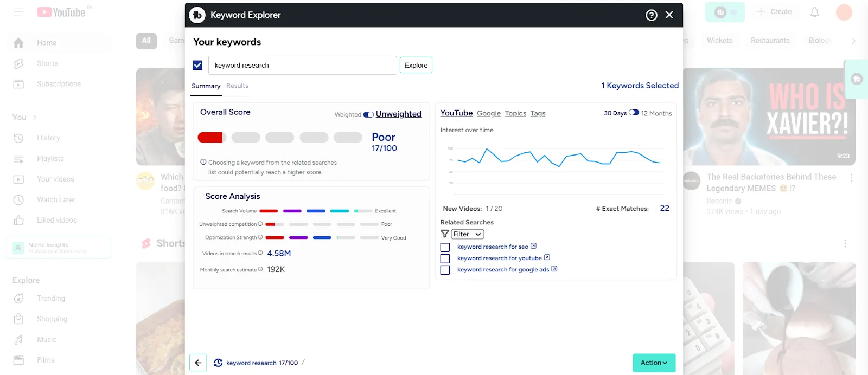Open info icon for Monthly search estimate
The width and height of the screenshot is (868, 375).
pyautogui.click(x=260, y=269)
